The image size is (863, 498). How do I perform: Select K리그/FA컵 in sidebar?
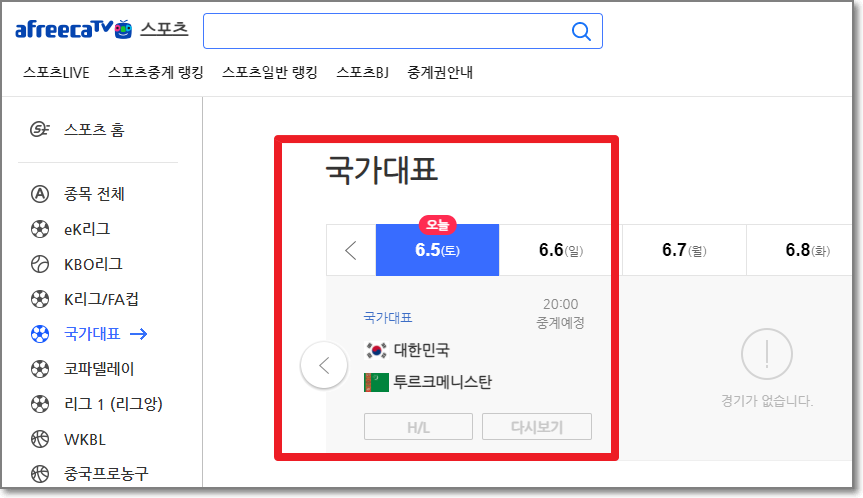pyautogui.click(x=101, y=299)
